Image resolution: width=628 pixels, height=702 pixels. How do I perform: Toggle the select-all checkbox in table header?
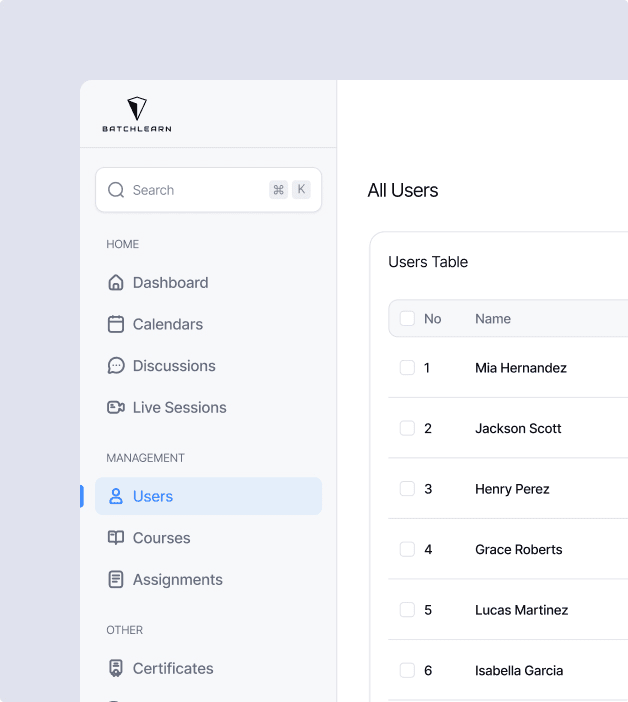[407, 319]
